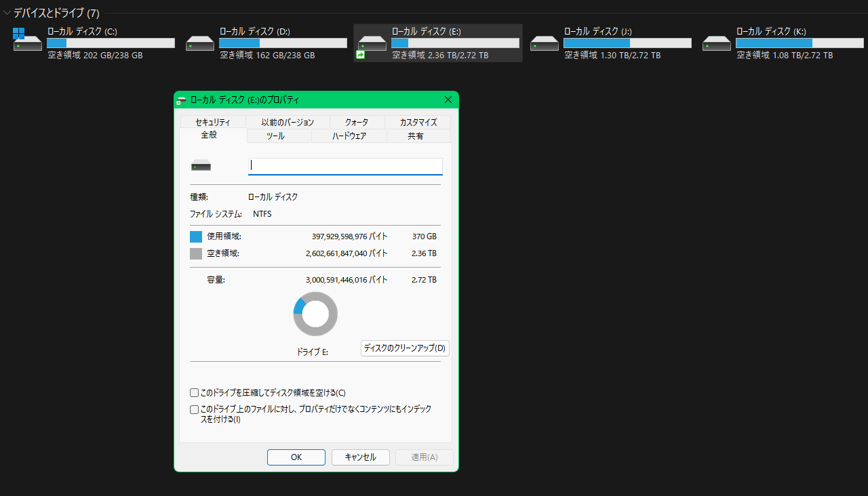The image size is (868, 496).
Task: Click the text 空き領域 1.08 TB/2.72 TB
Action: (x=785, y=56)
